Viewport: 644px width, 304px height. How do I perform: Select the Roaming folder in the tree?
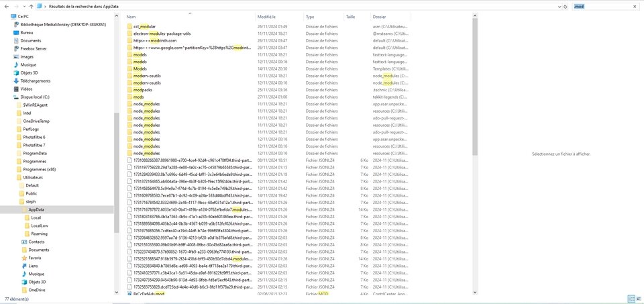(x=40, y=234)
